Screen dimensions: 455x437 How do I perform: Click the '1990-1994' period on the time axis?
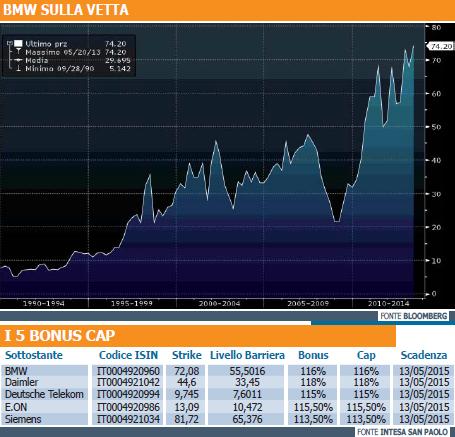pyautogui.click(x=44, y=303)
